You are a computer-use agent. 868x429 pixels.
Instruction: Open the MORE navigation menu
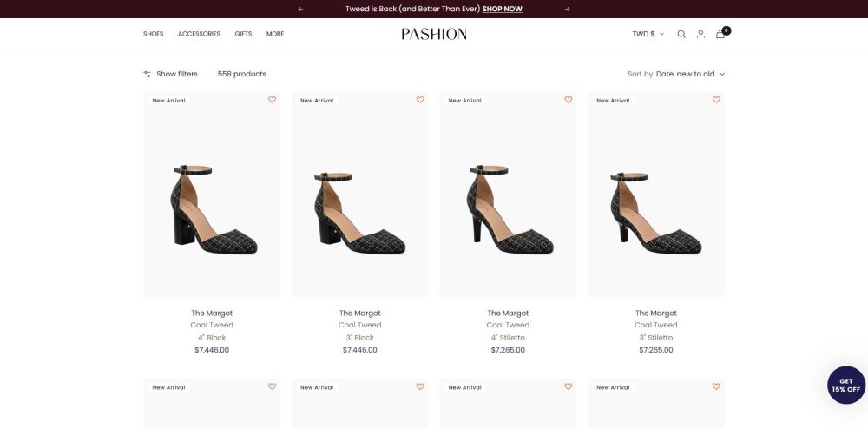(x=275, y=34)
